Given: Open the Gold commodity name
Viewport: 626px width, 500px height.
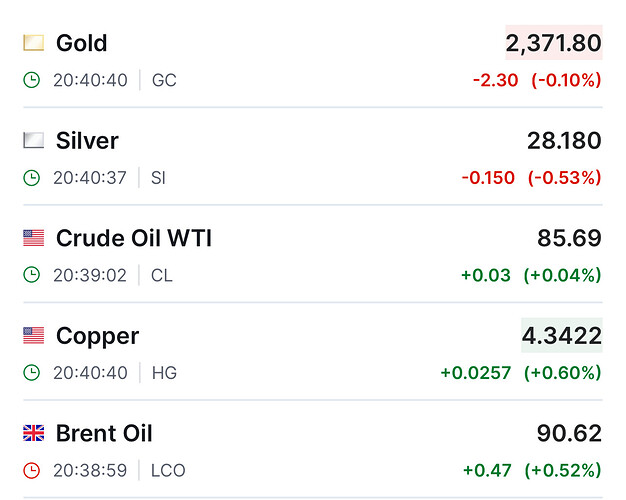Looking at the screenshot, I should (x=82, y=43).
